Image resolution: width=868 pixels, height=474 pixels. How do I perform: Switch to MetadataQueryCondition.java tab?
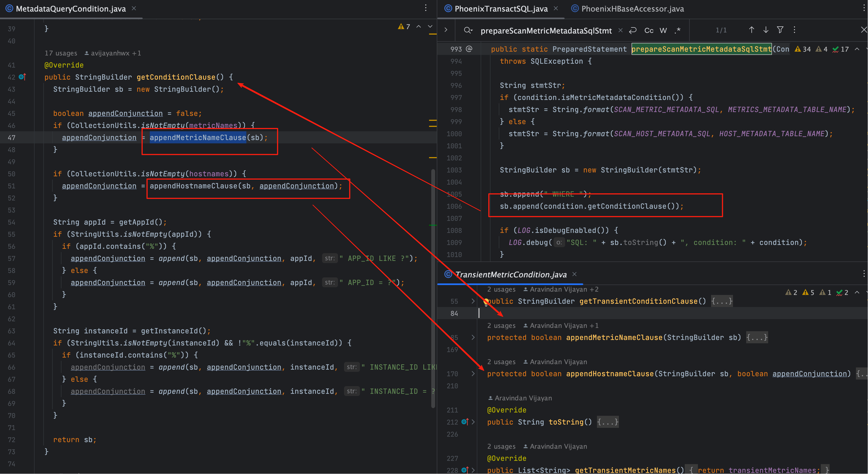point(71,9)
